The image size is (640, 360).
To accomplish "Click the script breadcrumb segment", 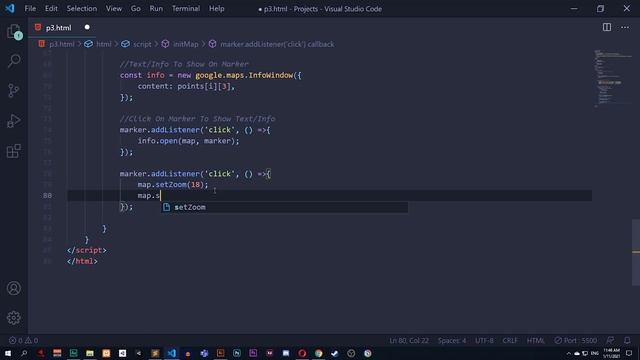I will pos(142,44).
